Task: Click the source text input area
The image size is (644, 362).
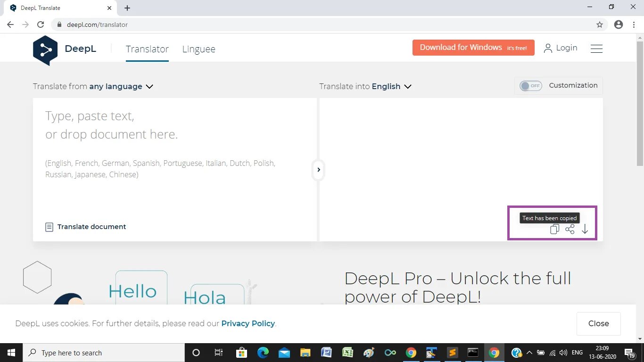Action: coord(175,158)
